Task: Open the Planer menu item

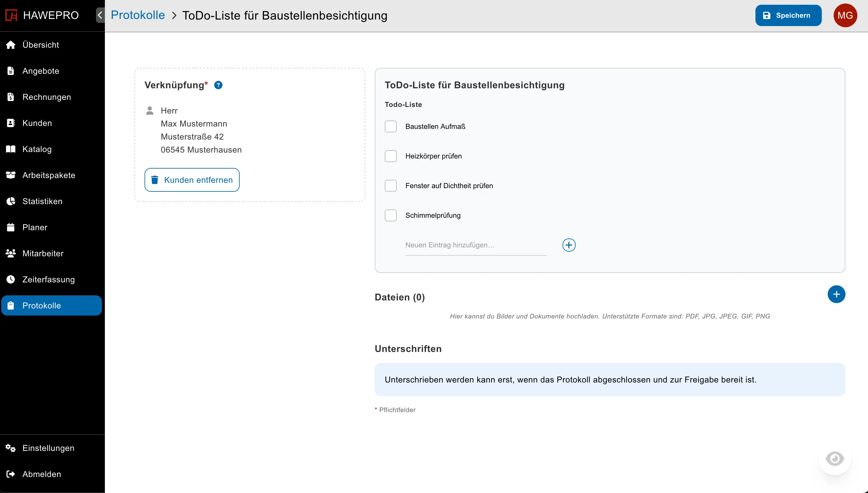Action: click(x=35, y=227)
